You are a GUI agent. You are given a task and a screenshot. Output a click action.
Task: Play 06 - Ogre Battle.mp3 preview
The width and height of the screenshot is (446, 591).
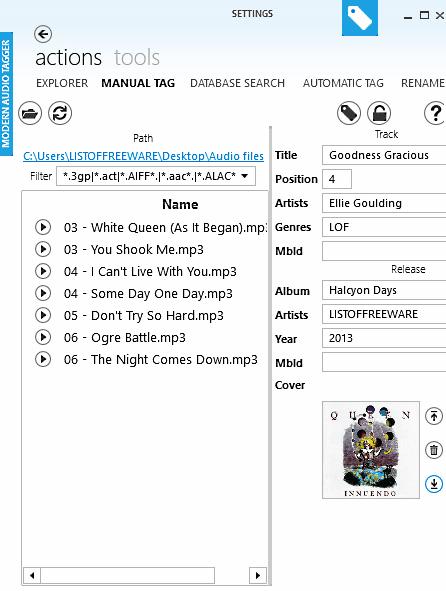(x=43, y=337)
